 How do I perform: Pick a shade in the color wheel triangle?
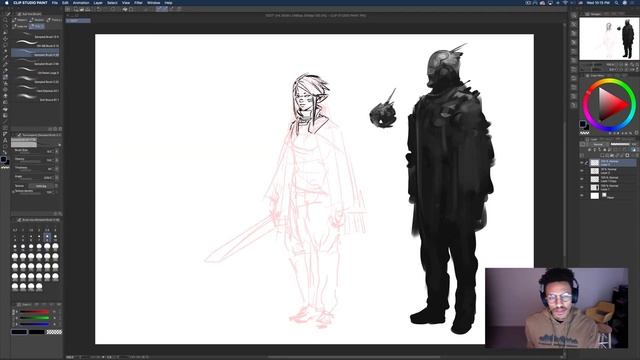pyautogui.click(x=610, y=105)
